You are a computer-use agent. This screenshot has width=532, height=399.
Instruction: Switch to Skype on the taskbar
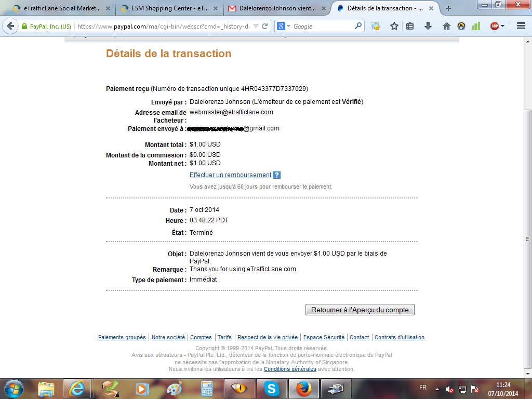tap(271, 389)
